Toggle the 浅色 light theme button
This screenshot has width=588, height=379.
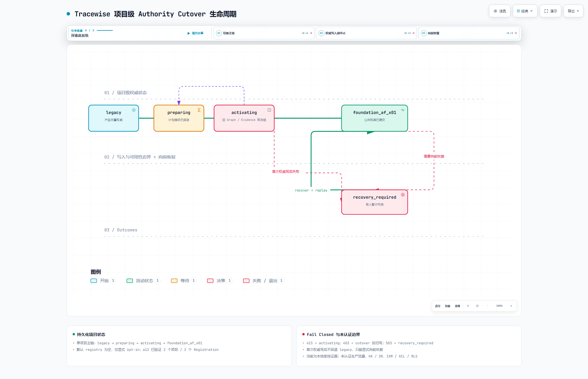pos(500,11)
